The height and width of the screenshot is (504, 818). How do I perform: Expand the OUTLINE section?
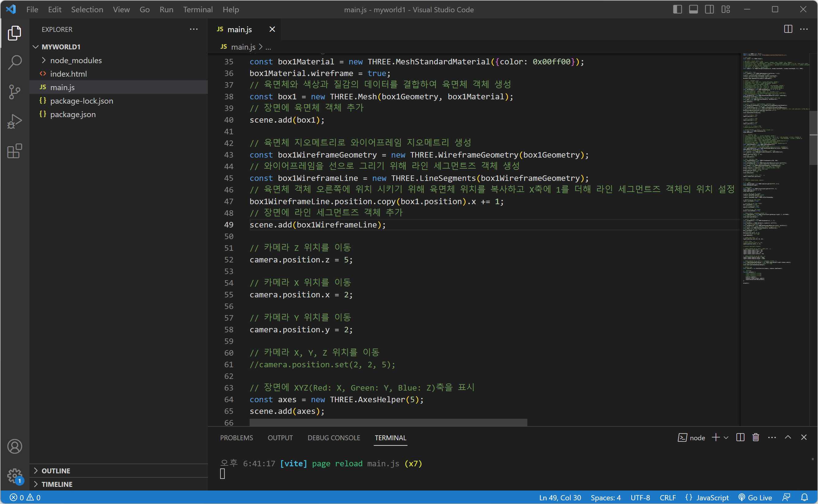pyautogui.click(x=56, y=471)
